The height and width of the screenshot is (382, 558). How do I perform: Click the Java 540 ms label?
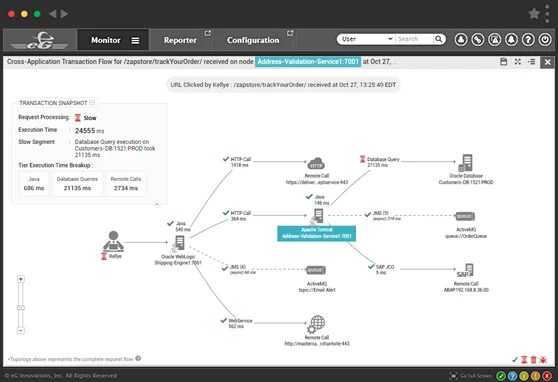coord(183,226)
